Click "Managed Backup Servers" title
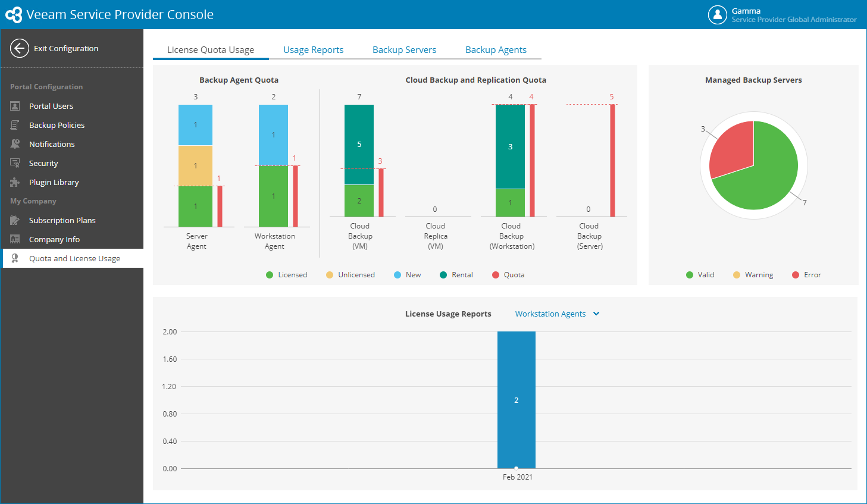The height and width of the screenshot is (504, 867). click(x=753, y=80)
